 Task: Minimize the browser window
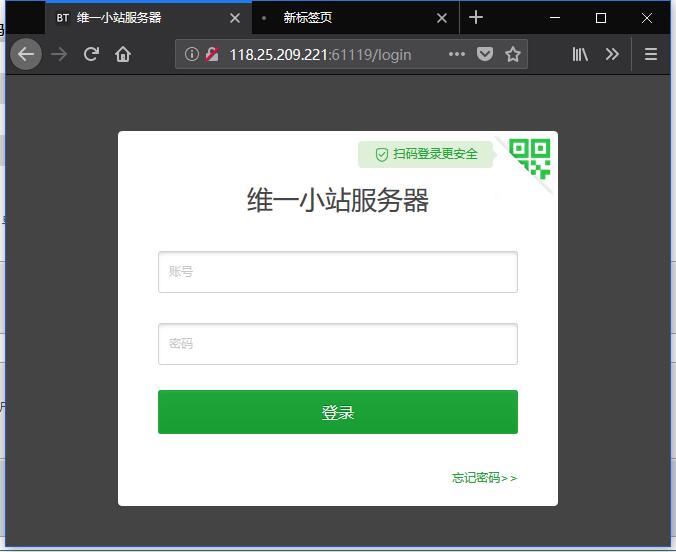(555, 18)
